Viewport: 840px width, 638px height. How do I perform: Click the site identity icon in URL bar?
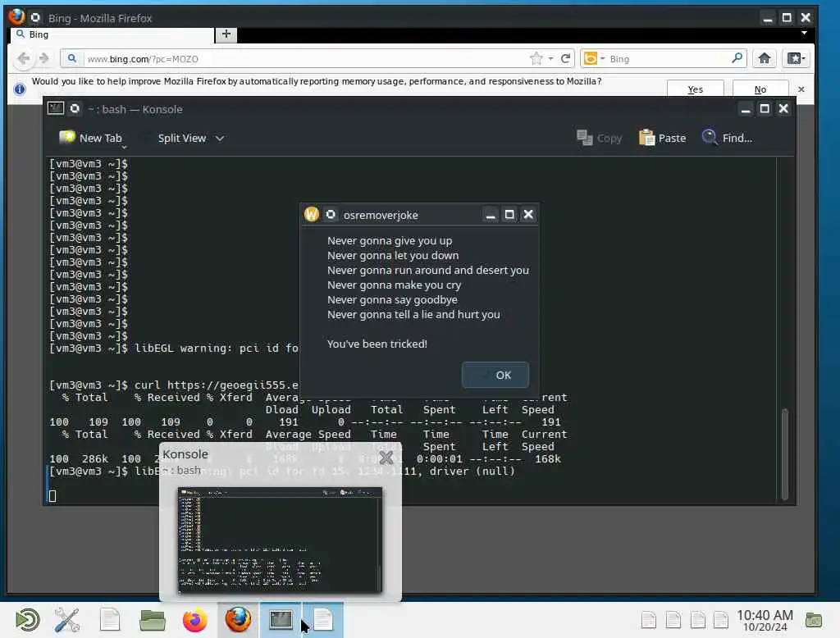point(72,58)
